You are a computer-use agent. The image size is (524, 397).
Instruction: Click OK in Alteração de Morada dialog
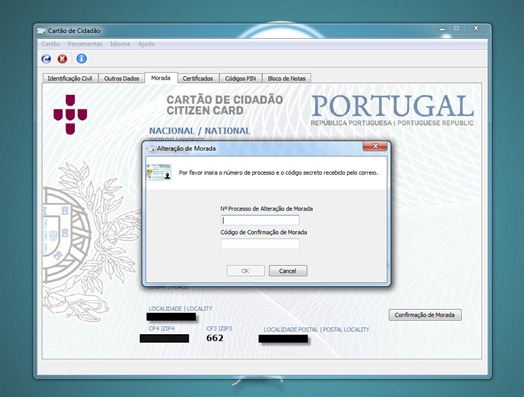click(x=245, y=271)
